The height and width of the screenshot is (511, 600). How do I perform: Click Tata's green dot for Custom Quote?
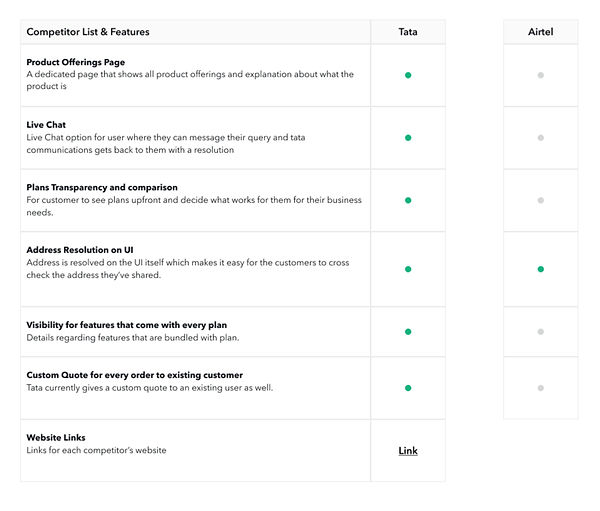(408, 387)
